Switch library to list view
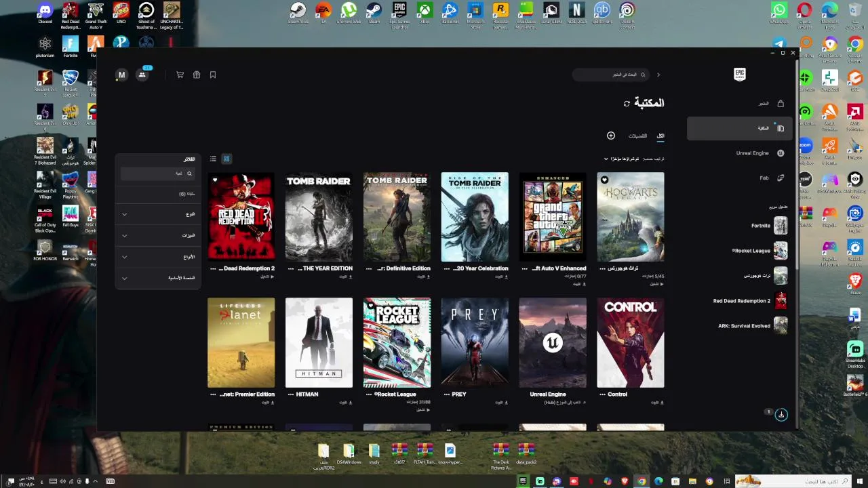This screenshot has height=488, width=868. 213,159
